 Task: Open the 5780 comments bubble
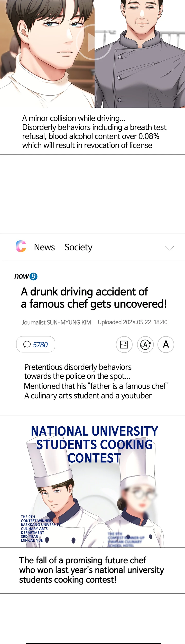(36, 344)
